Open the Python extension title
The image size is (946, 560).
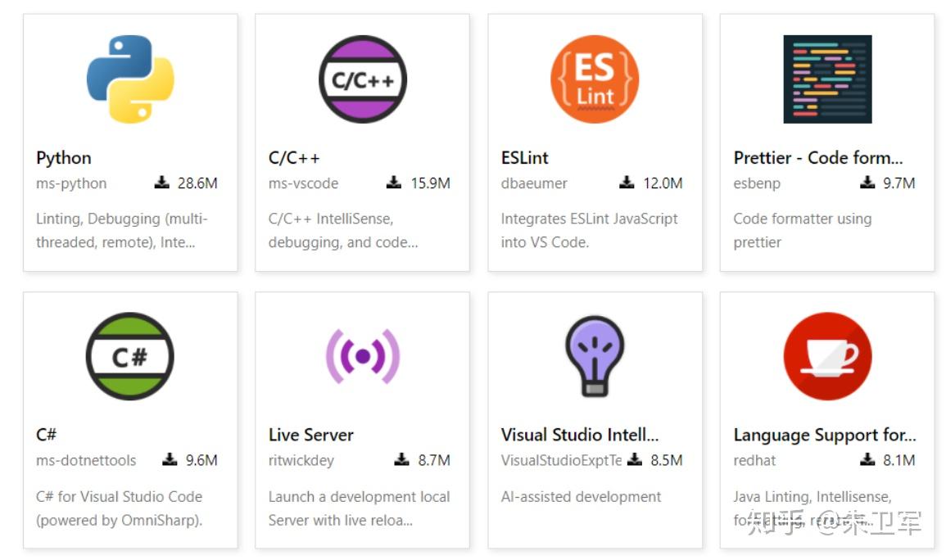coord(64,158)
